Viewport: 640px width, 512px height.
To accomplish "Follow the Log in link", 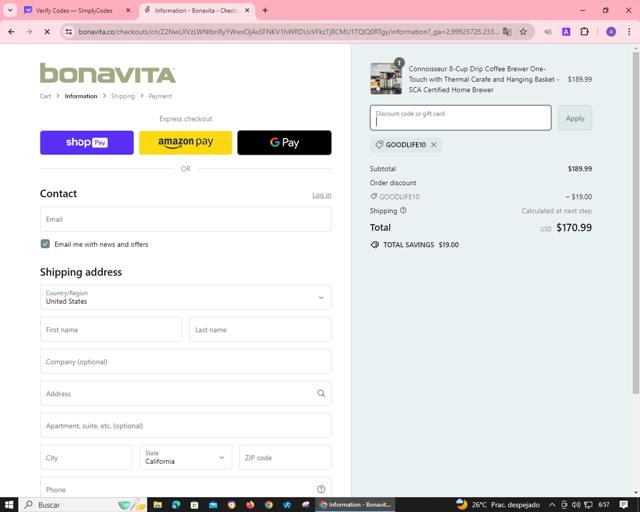I will [x=322, y=195].
